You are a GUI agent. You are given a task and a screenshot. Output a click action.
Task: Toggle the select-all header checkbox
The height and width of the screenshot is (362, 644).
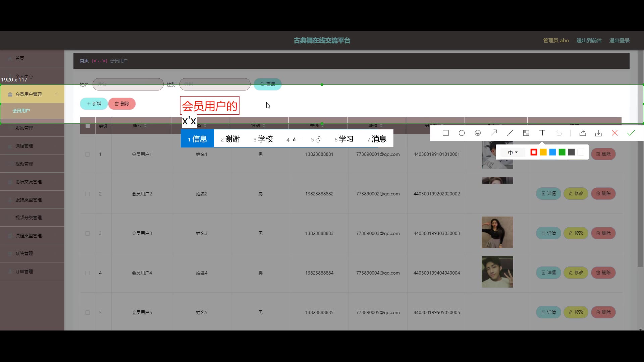(x=88, y=126)
